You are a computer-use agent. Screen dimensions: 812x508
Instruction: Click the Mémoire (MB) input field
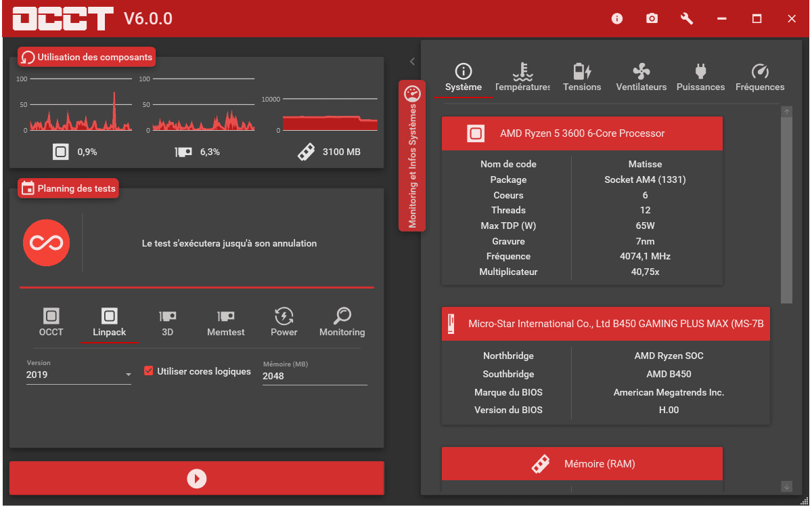[315, 376]
